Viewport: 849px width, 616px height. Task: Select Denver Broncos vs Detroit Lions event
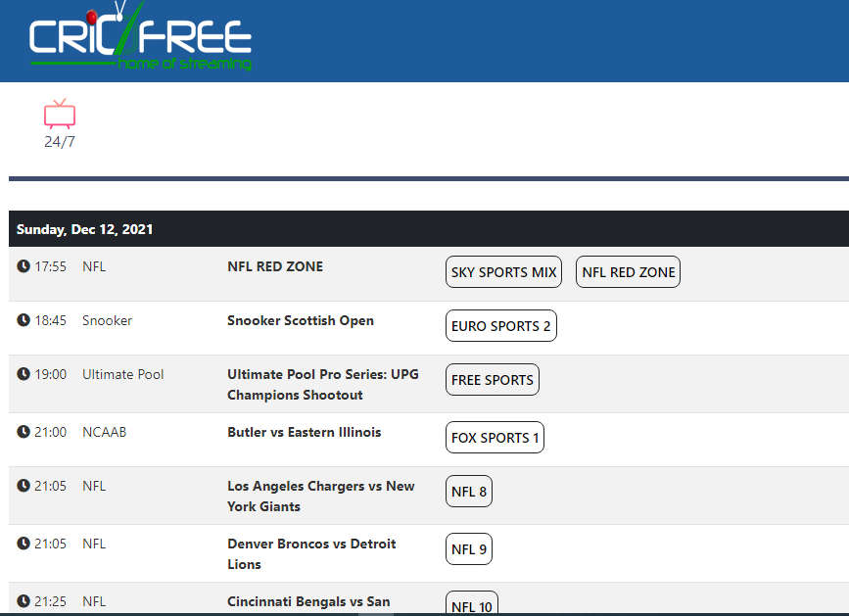click(311, 553)
